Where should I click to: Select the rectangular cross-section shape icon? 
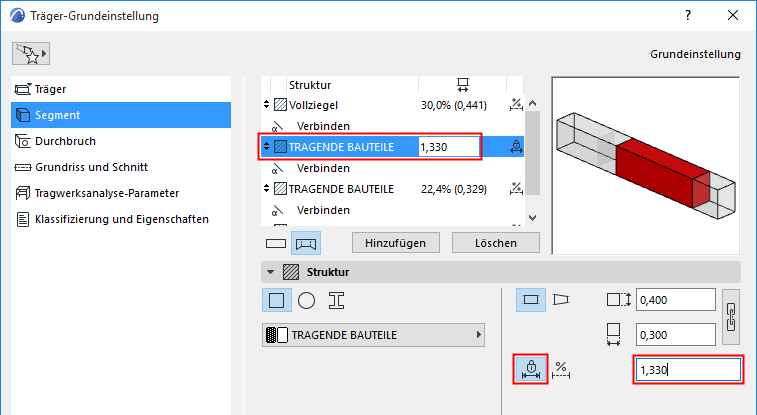(276, 300)
